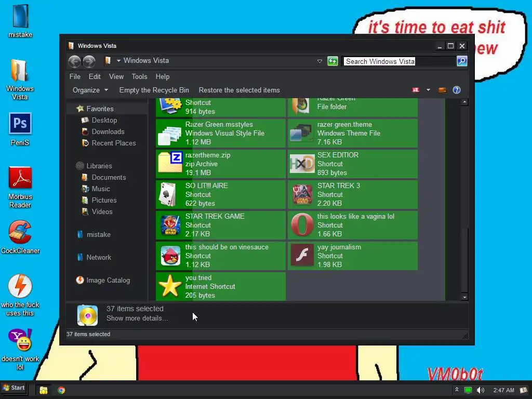Select the SEX EDITIOR shortcut icon

[x=302, y=164]
